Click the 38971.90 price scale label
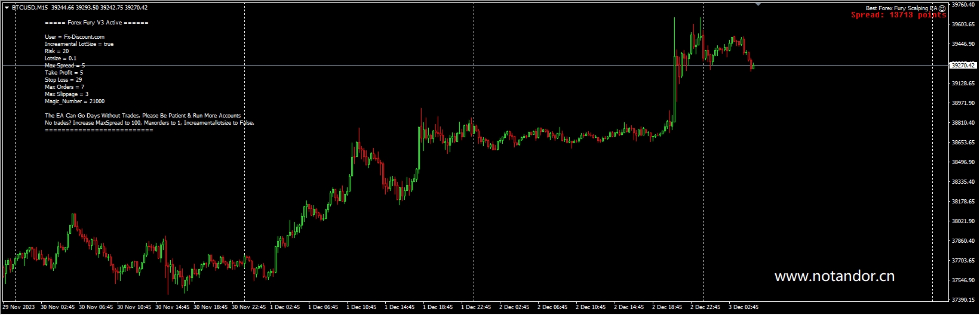This screenshot has width=980, height=315. (963, 103)
